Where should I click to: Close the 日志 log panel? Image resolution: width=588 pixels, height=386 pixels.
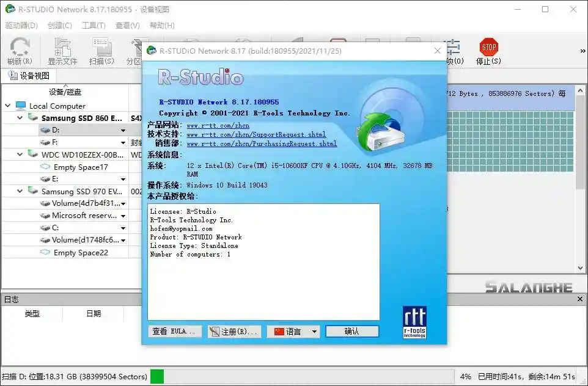(x=579, y=299)
